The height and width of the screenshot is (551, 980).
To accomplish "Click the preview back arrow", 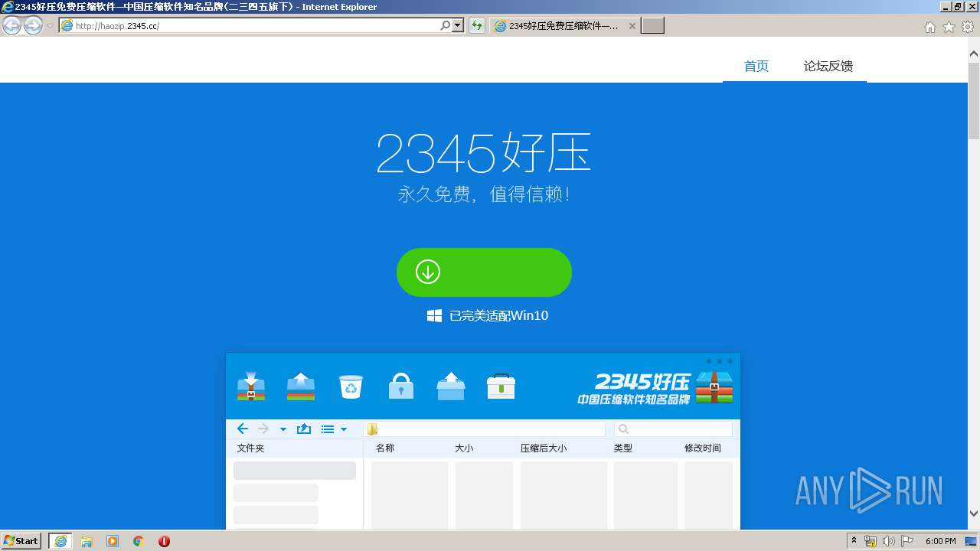I will click(243, 429).
